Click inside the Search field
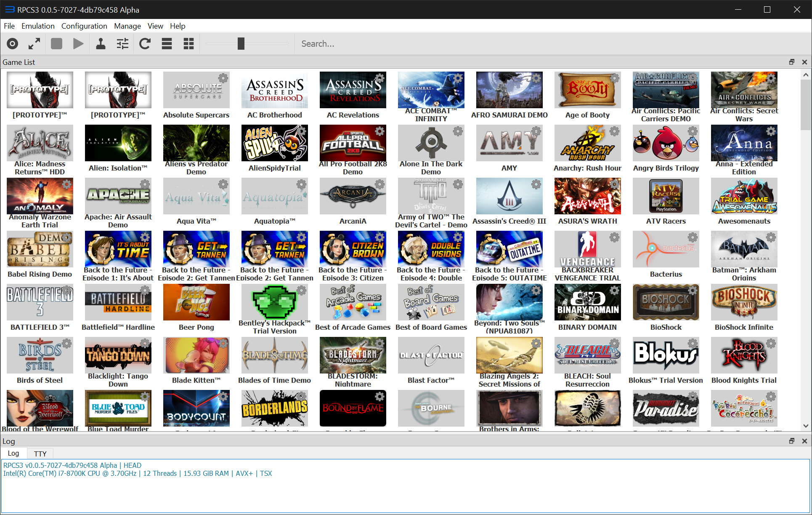 tap(551, 44)
